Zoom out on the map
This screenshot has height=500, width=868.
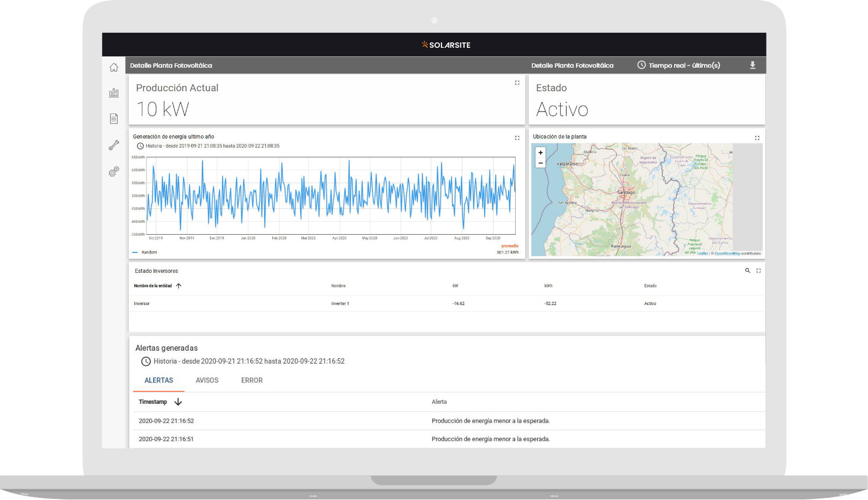(540, 163)
